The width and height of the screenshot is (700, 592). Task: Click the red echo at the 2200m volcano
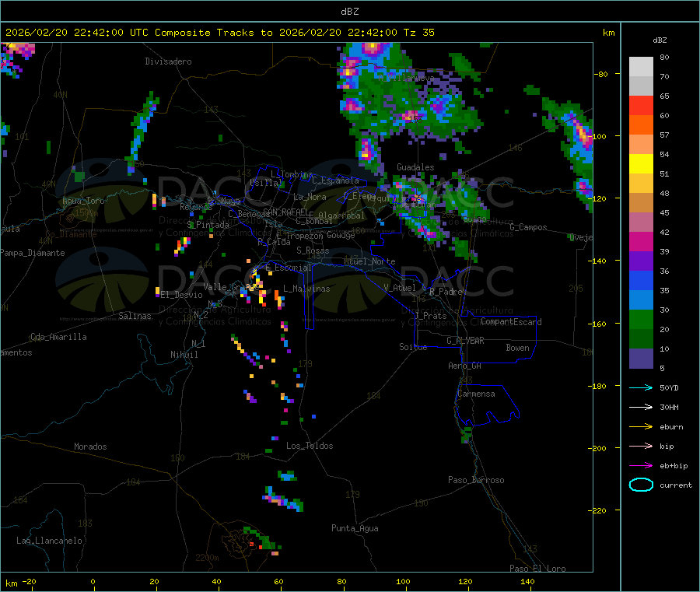251,544
